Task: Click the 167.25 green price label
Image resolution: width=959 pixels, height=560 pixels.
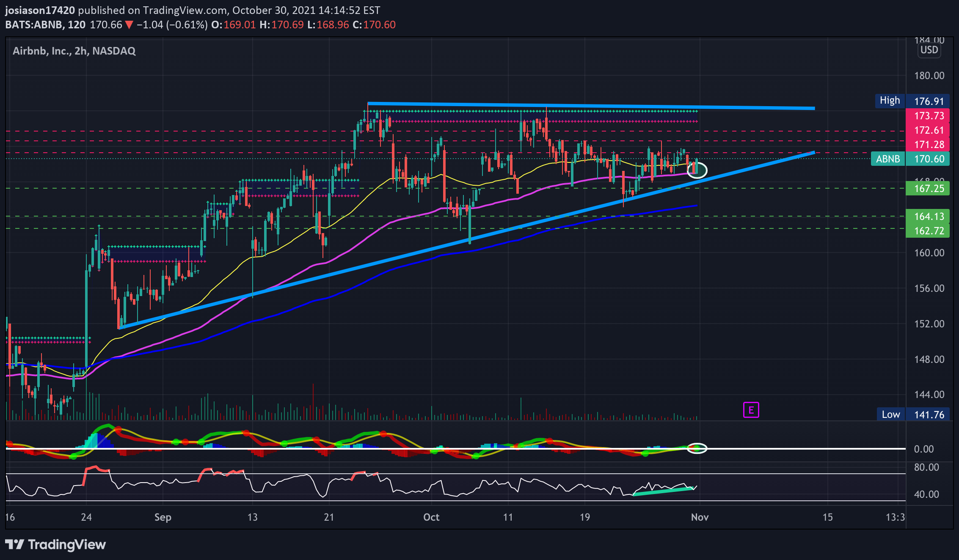Action: coord(928,189)
